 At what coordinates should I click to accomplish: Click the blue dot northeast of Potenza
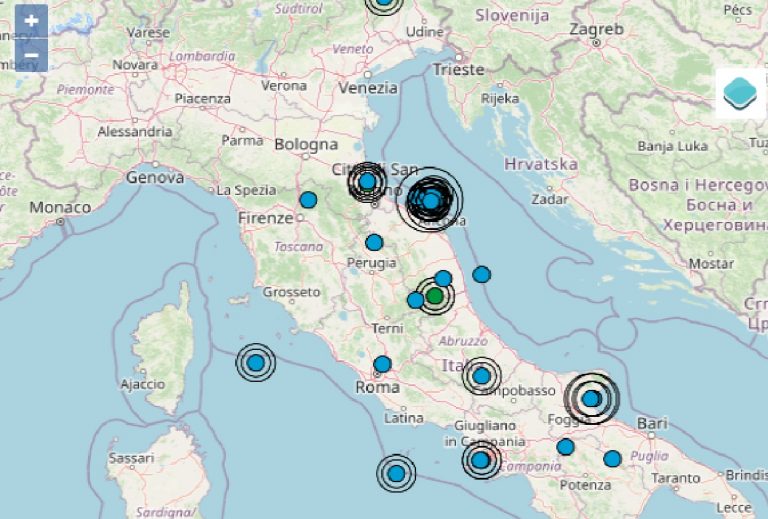tap(612, 459)
